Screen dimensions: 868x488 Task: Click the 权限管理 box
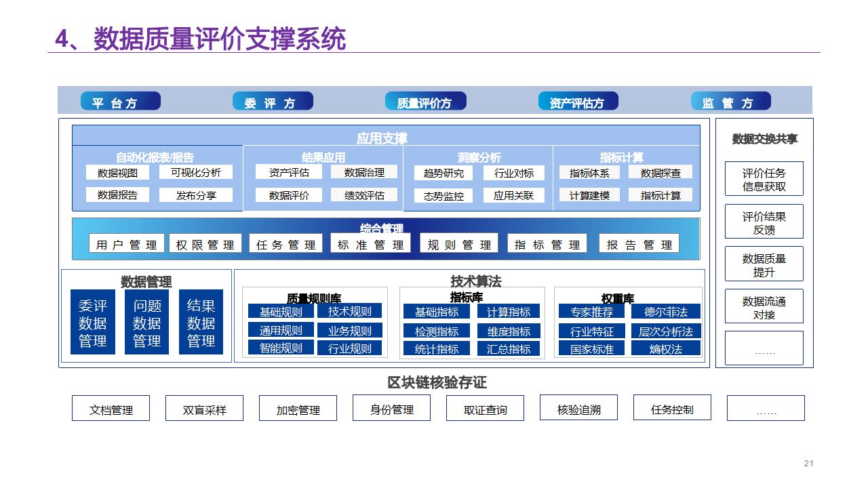(205, 244)
